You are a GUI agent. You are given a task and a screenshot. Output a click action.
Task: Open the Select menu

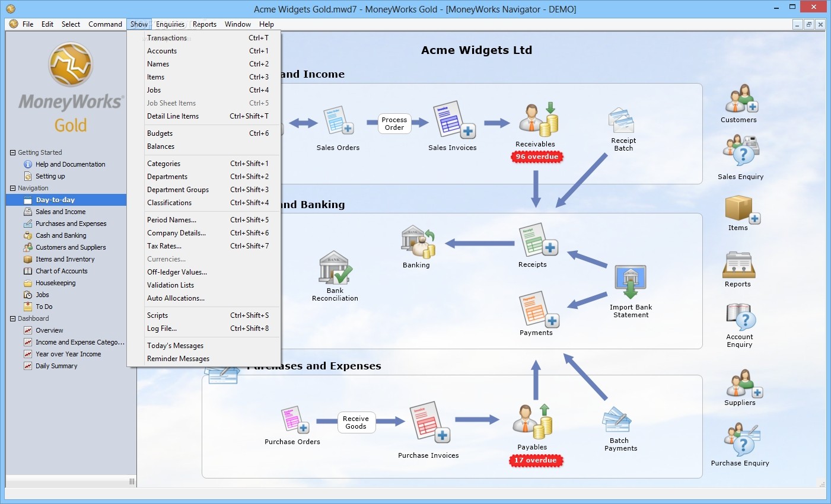click(x=71, y=24)
